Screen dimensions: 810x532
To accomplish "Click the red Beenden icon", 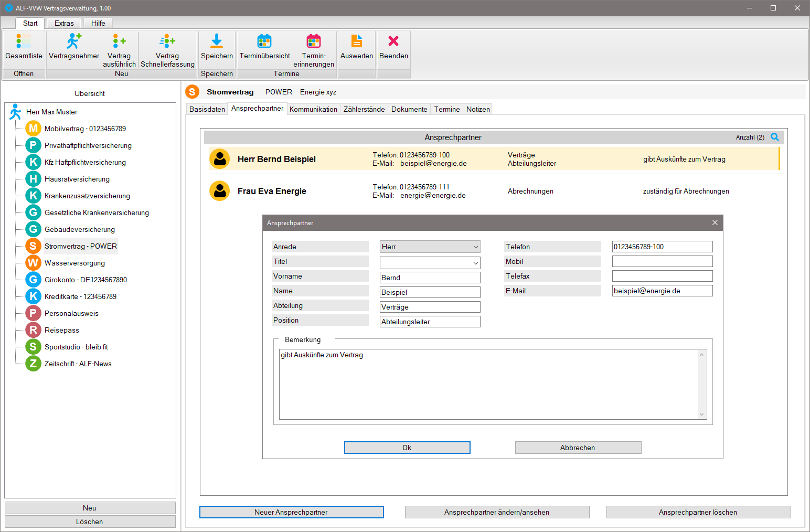I will [393, 41].
